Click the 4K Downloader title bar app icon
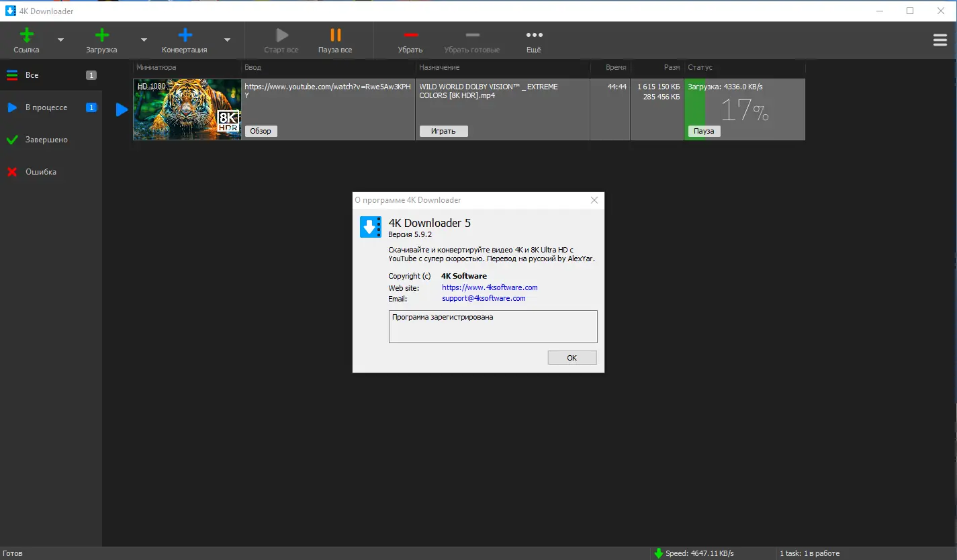This screenshot has height=560, width=957. 11,11
